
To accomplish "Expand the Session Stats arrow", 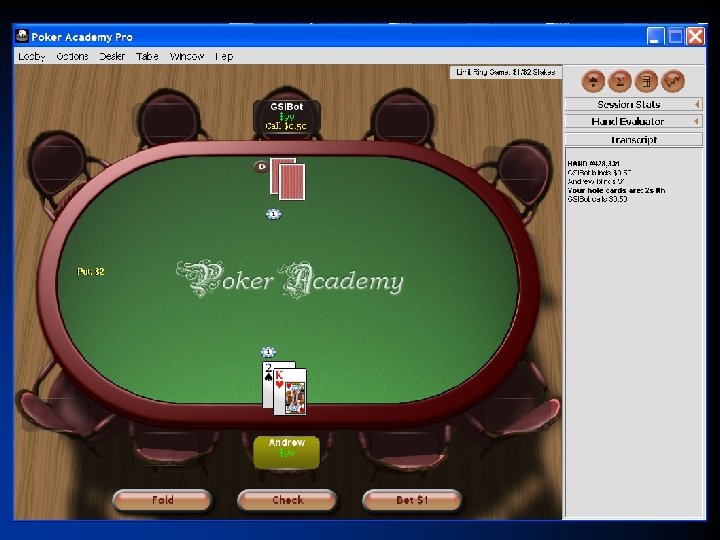I will point(697,104).
